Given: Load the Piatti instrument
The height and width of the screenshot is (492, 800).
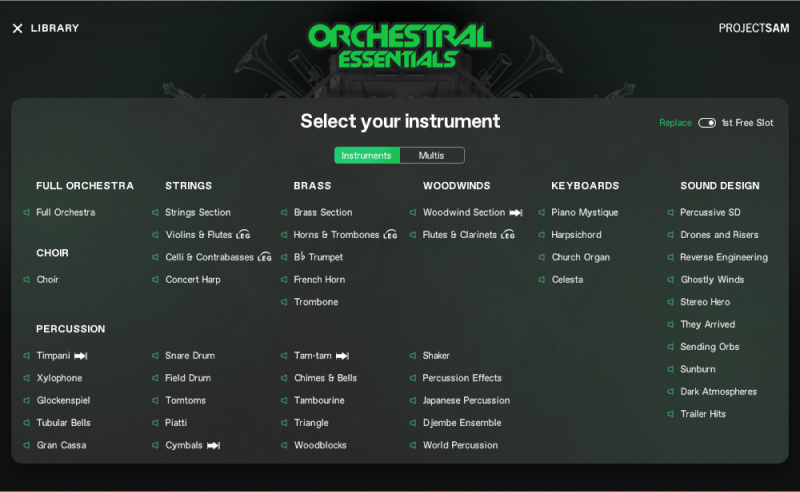Looking at the screenshot, I should [x=176, y=423].
